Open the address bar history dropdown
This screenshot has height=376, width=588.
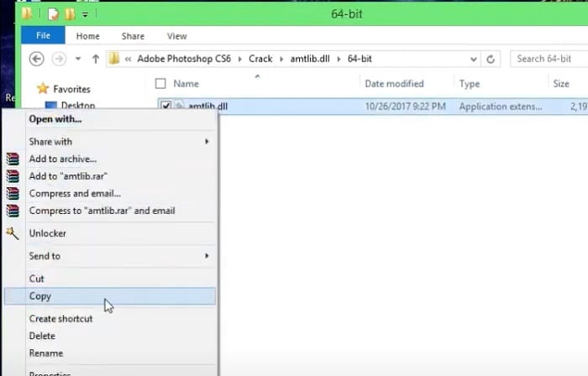(473, 60)
